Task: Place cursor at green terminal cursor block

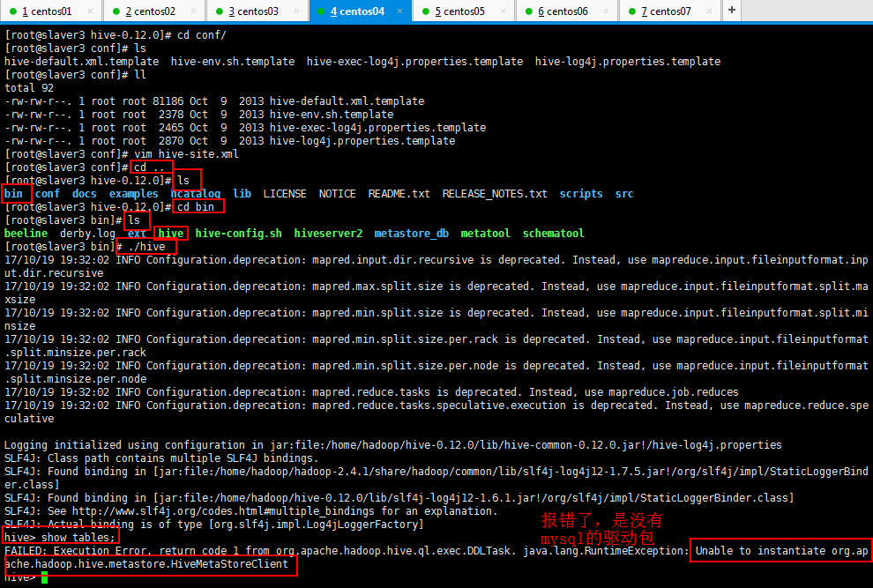Action: 45,578
